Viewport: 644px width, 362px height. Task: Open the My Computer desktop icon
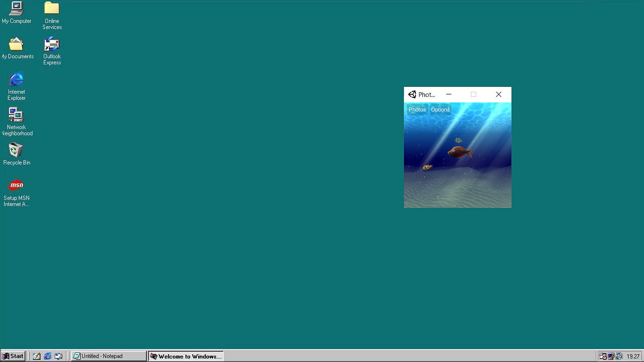pyautogui.click(x=16, y=9)
